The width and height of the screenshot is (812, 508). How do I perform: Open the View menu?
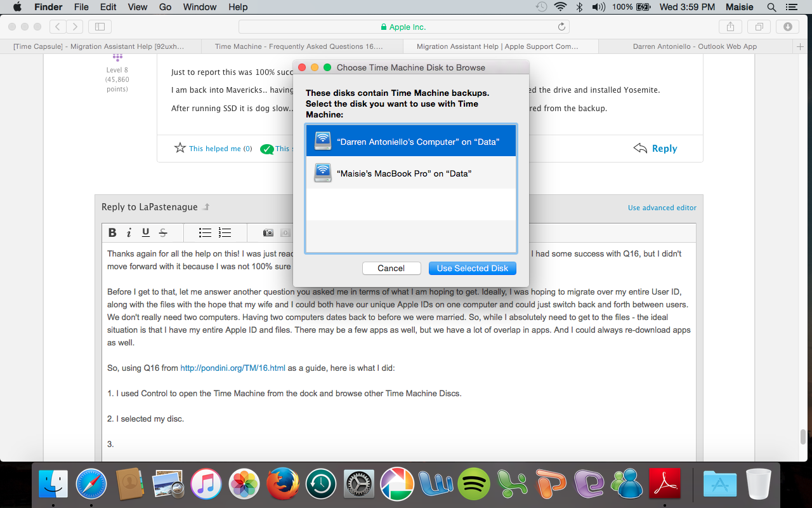pyautogui.click(x=138, y=7)
